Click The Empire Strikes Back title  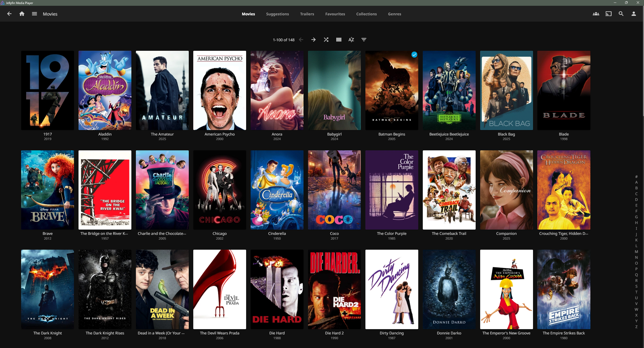(564, 333)
